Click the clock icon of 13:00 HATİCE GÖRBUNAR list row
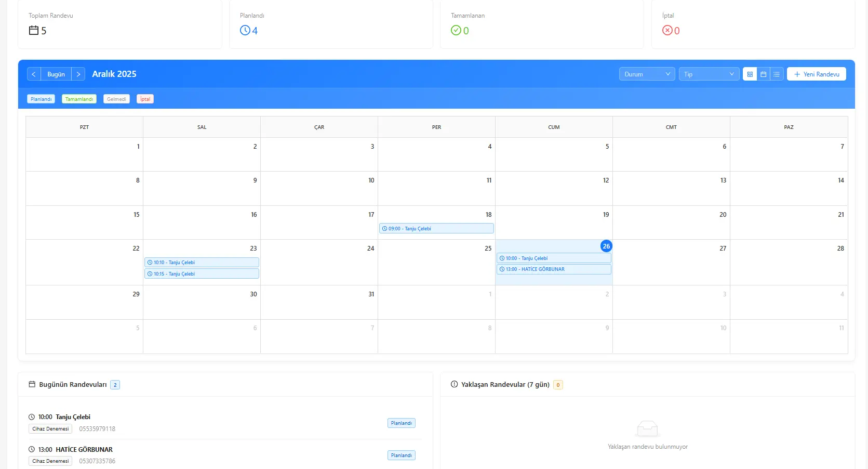The width and height of the screenshot is (868, 469). (32, 449)
